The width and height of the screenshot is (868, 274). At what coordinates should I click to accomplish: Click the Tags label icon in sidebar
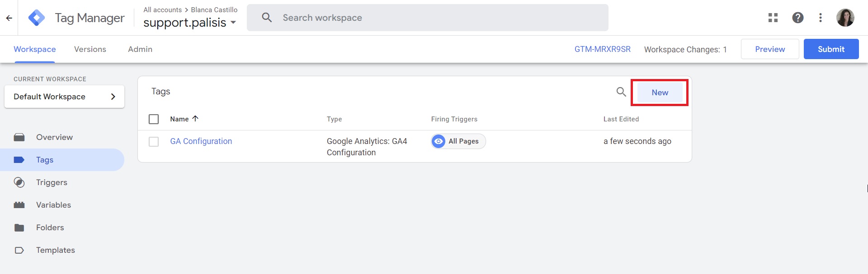coord(19,160)
